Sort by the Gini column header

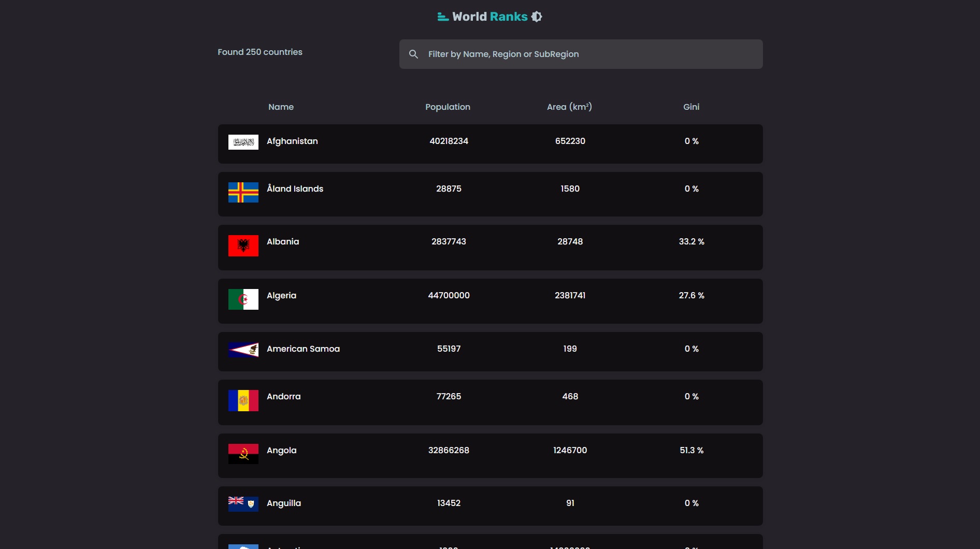[x=691, y=107]
